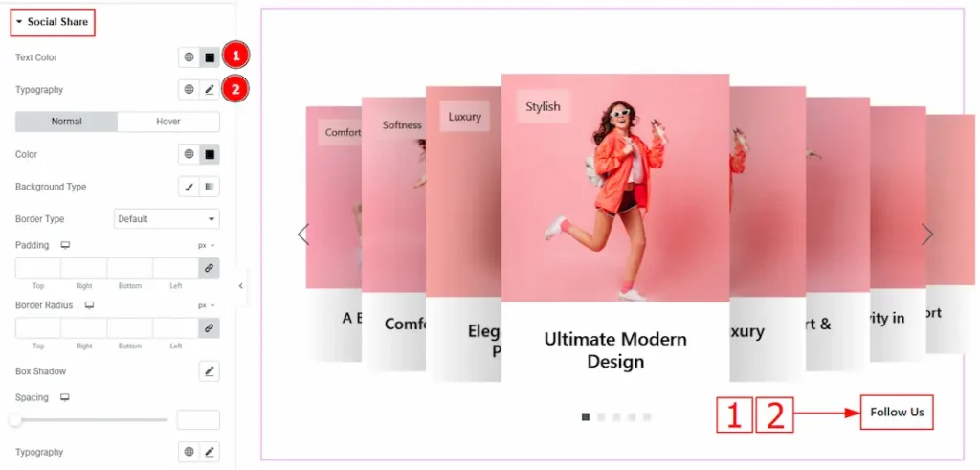The height and width of the screenshot is (470, 980).
Task: Switch to the Normal tab
Action: [x=66, y=122]
